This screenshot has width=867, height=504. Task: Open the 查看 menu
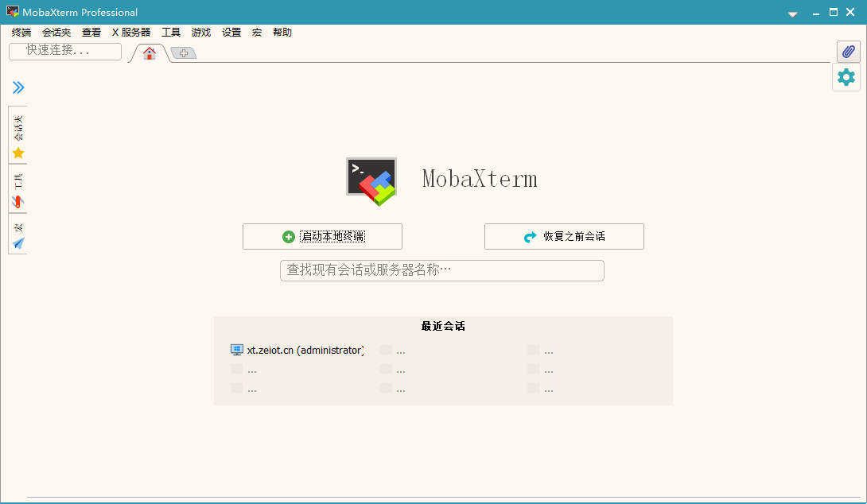click(91, 33)
